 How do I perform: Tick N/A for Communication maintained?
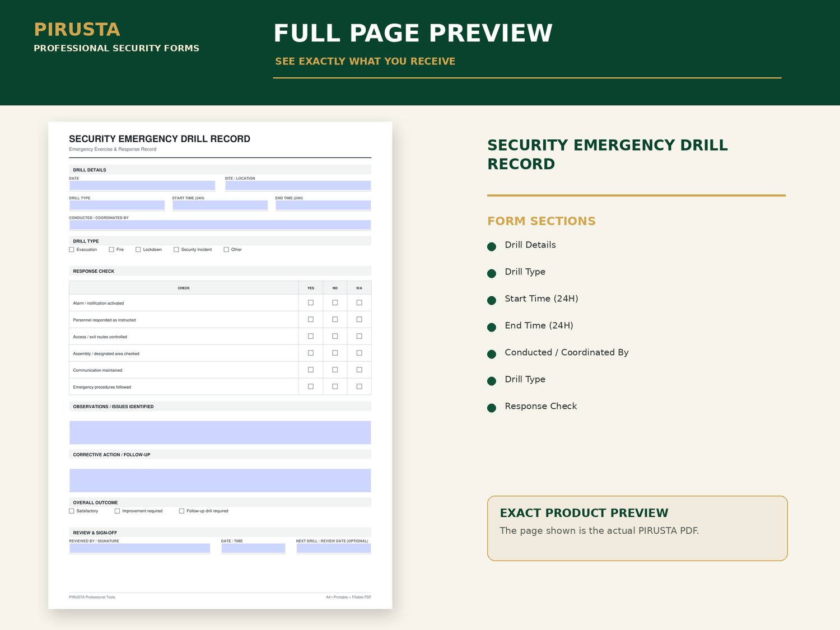pos(360,370)
